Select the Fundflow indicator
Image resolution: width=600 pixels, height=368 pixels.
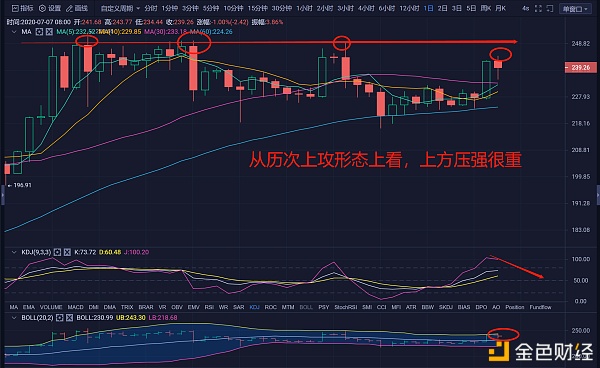[x=541, y=307]
